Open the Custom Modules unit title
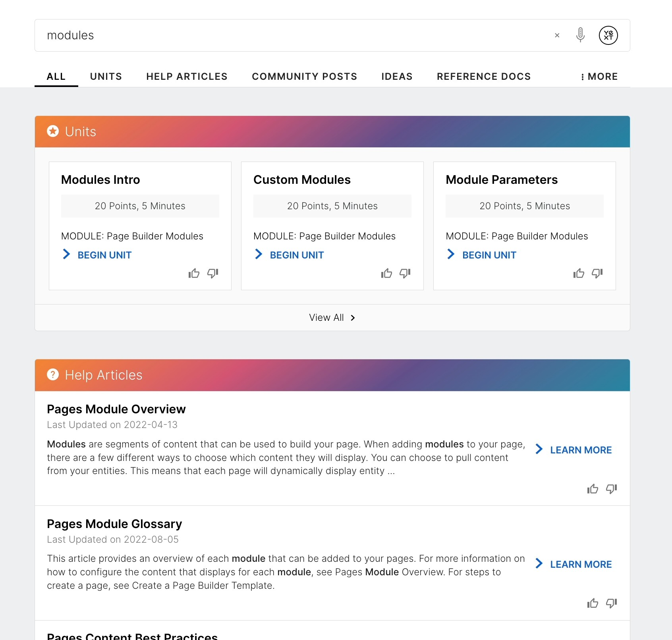Screen dimensions: 672x640 [302, 179]
